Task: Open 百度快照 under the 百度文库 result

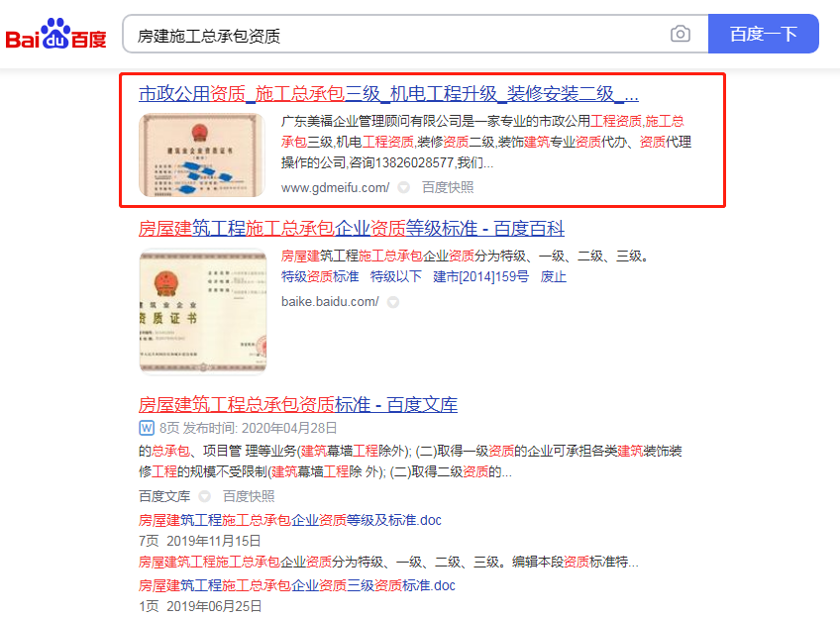Action: point(249,496)
